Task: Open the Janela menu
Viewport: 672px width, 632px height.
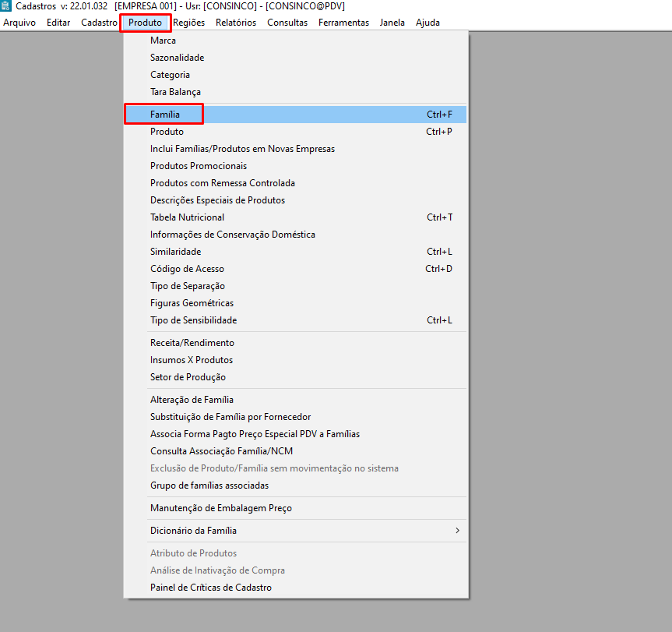Action: click(x=392, y=23)
